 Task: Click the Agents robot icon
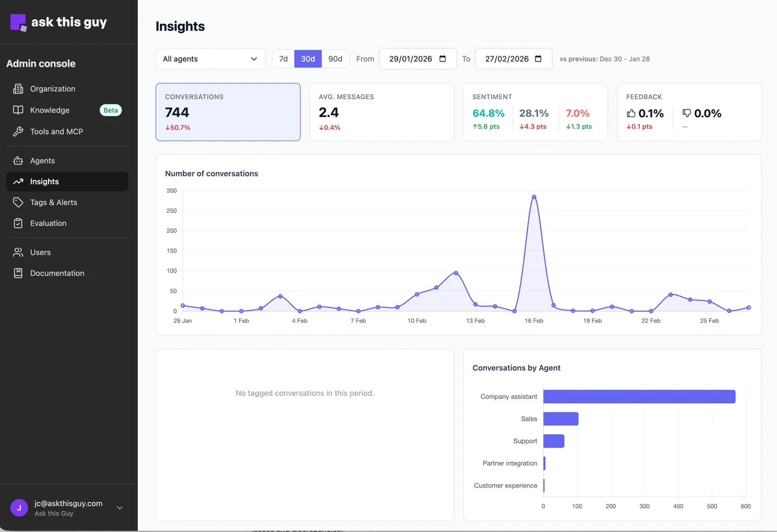pyautogui.click(x=18, y=161)
